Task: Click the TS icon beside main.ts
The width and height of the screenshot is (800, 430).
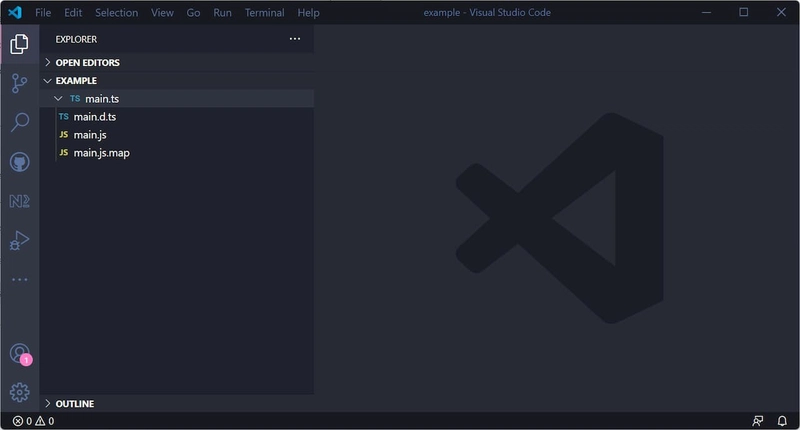Action: 75,98
